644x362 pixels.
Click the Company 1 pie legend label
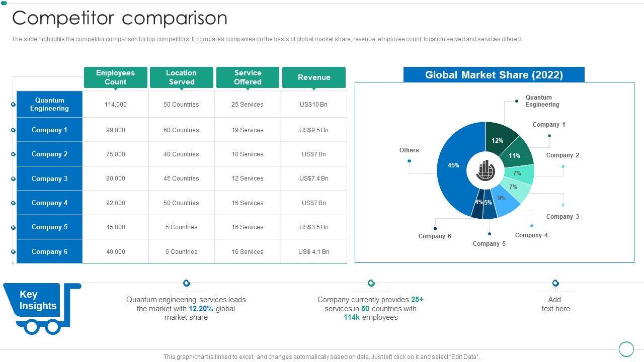549,125
